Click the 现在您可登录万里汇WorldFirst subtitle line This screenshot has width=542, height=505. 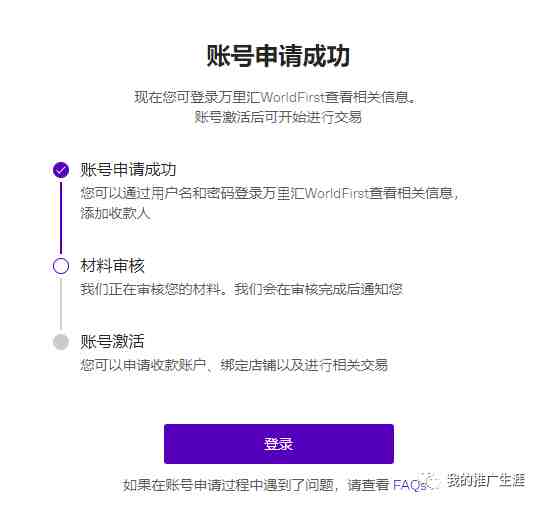point(275,97)
